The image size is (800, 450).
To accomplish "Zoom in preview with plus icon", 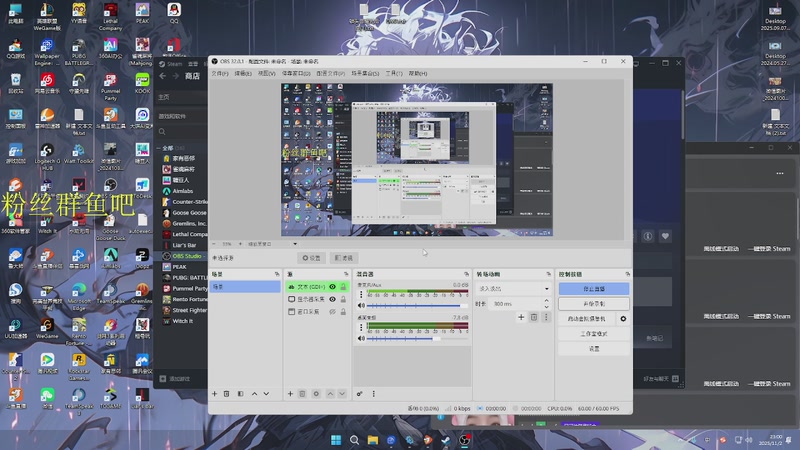I will [240, 244].
